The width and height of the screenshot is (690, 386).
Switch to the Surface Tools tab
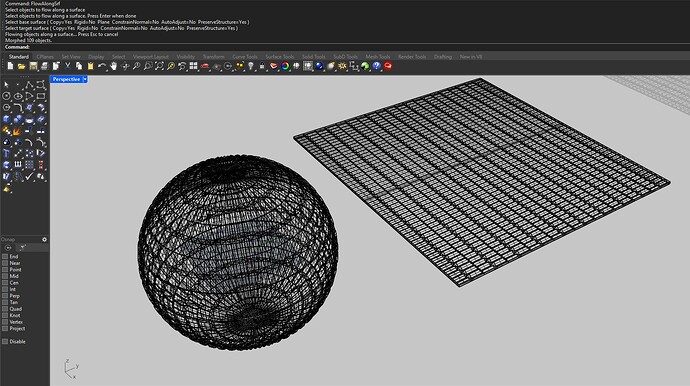click(x=279, y=57)
